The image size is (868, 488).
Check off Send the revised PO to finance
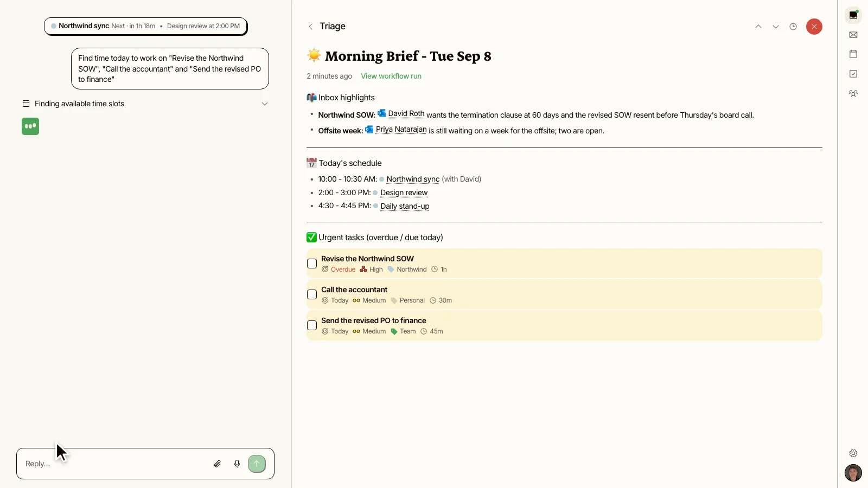pyautogui.click(x=312, y=325)
